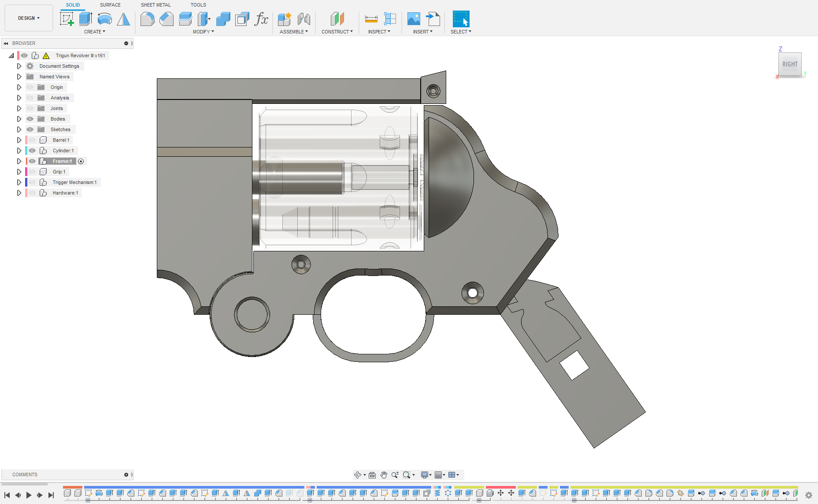
Task: Hide the Cylinder:1 component
Action: pos(32,151)
